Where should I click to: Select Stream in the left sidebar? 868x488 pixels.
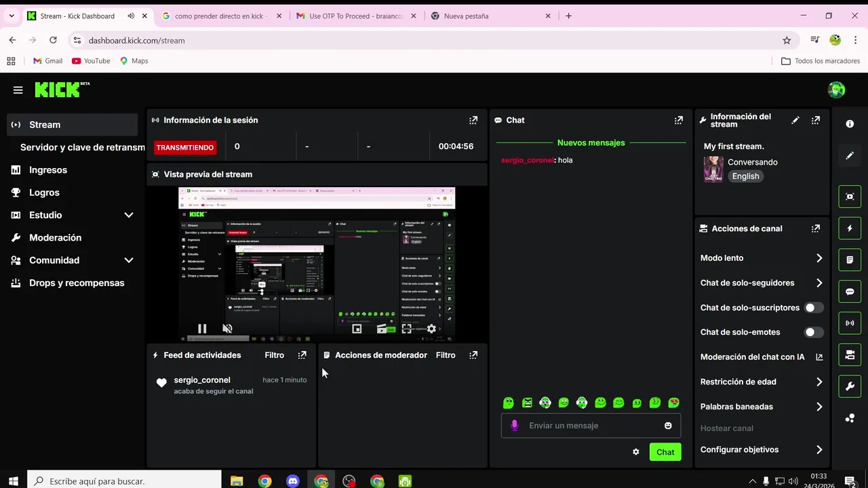point(73,125)
